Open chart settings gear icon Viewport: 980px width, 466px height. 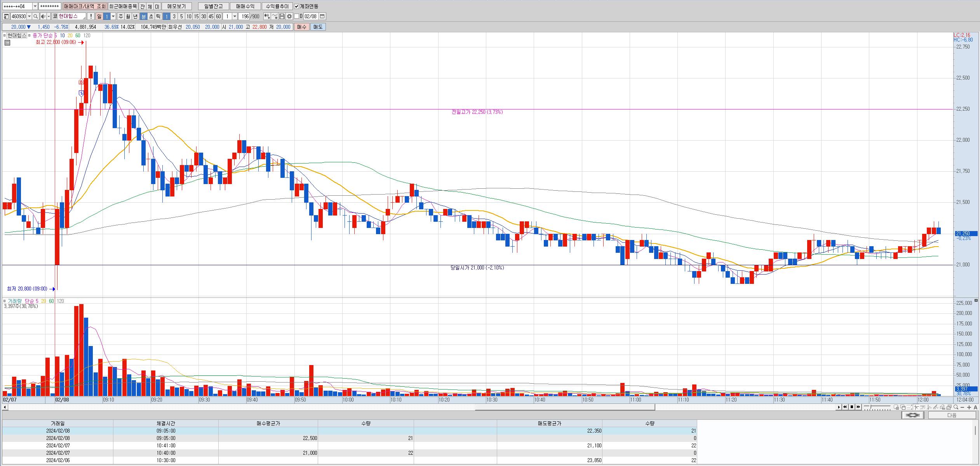click(x=289, y=16)
